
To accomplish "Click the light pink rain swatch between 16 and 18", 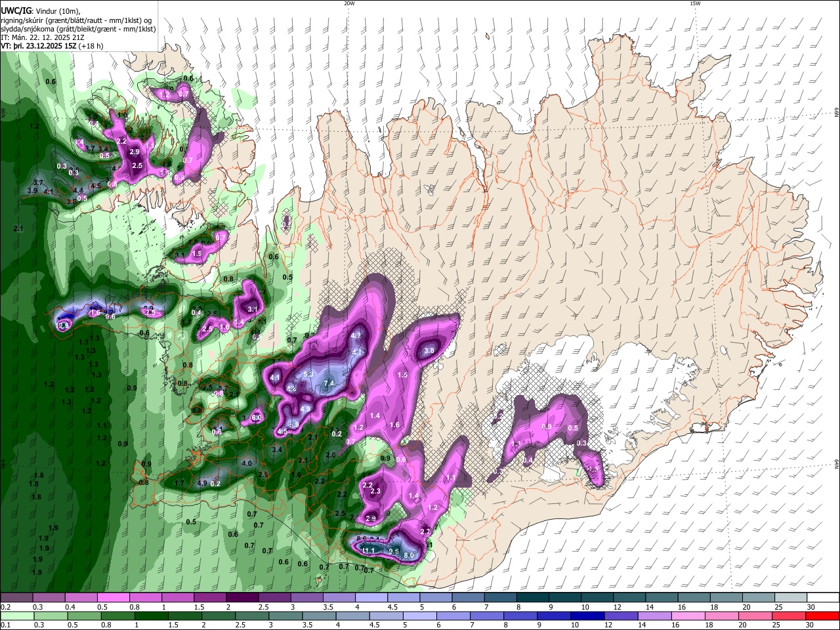I will click(x=687, y=616).
